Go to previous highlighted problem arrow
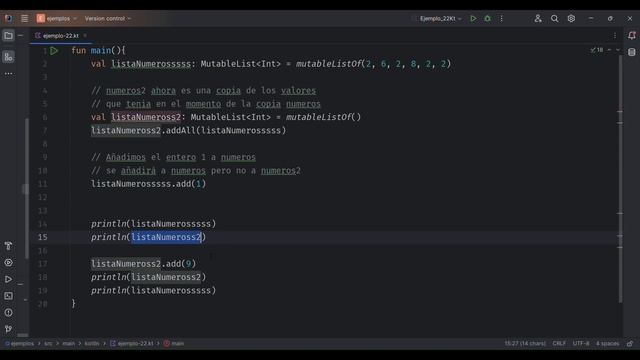 click(609, 50)
